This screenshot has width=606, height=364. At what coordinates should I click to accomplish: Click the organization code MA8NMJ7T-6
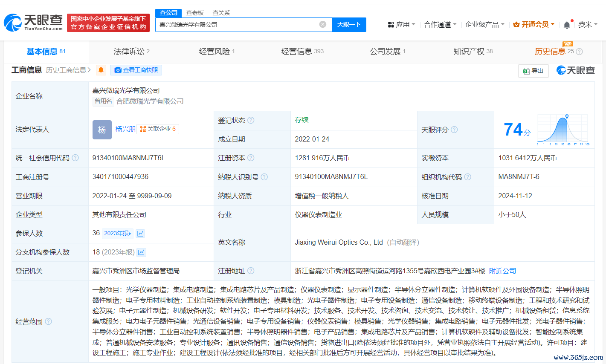[519, 176]
